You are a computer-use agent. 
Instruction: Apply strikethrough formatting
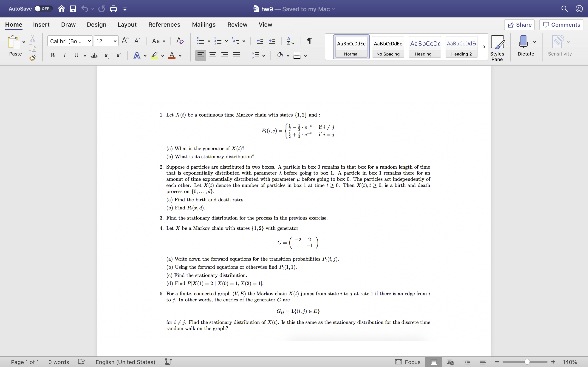coord(94,55)
